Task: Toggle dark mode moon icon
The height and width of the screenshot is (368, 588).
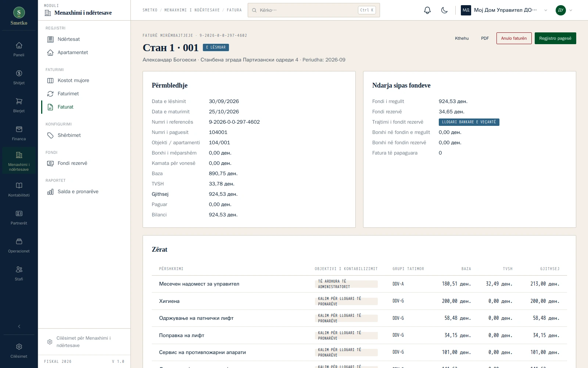Action: pos(444,10)
